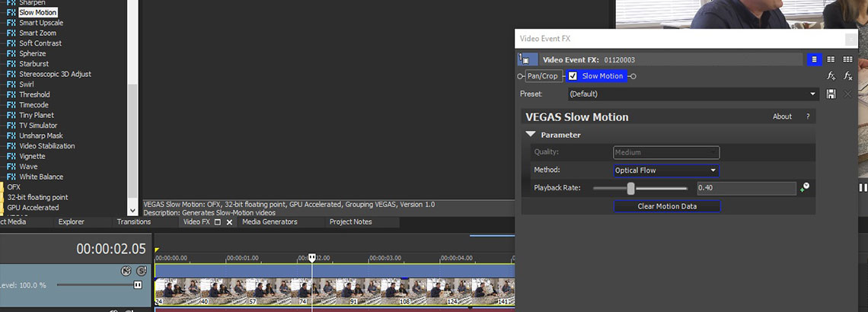Click the FX icon next to Tiny Planet
The height and width of the screenshot is (312, 868).
[x=11, y=116]
